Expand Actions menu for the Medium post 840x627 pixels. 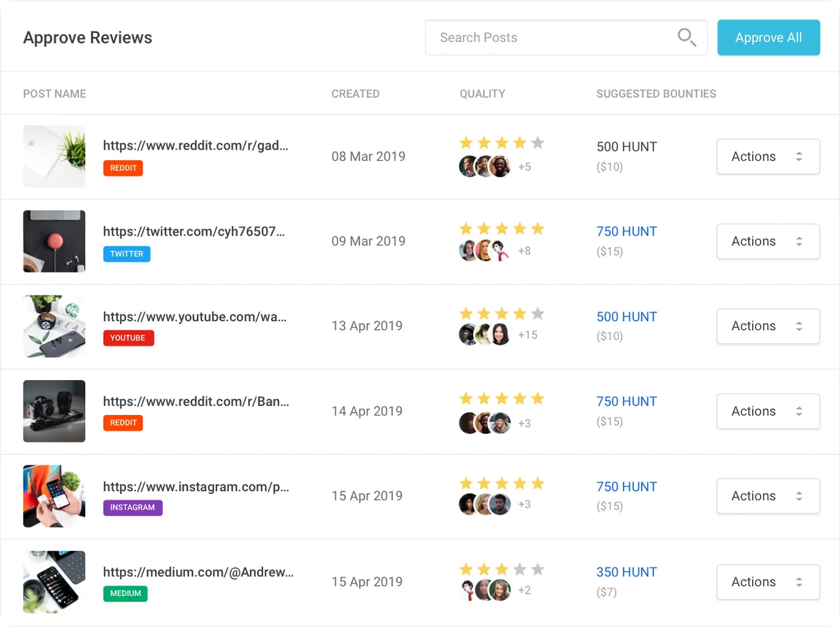pos(768,582)
